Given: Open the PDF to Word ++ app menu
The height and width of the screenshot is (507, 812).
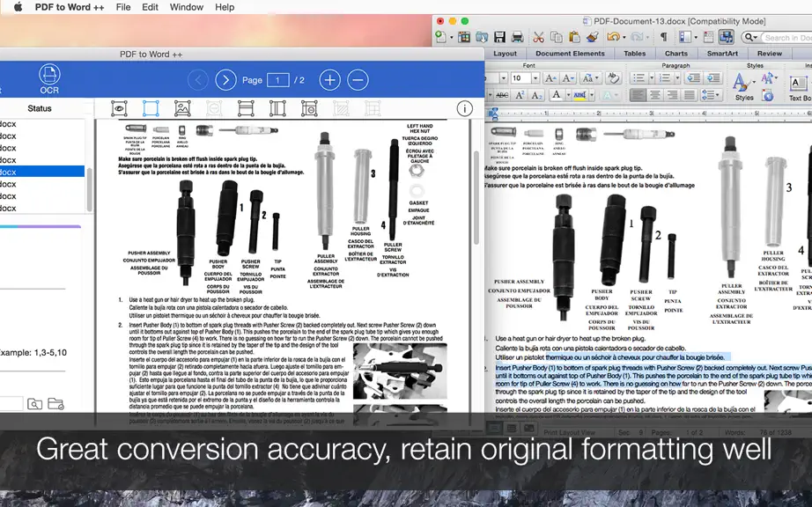Looking at the screenshot, I should pos(70,7).
